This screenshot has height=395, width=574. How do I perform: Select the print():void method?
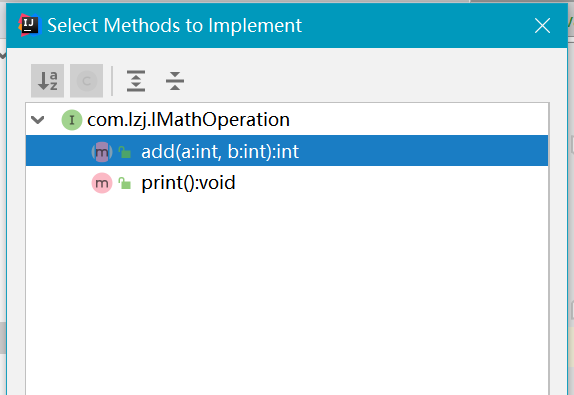pyautogui.click(x=287, y=183)
